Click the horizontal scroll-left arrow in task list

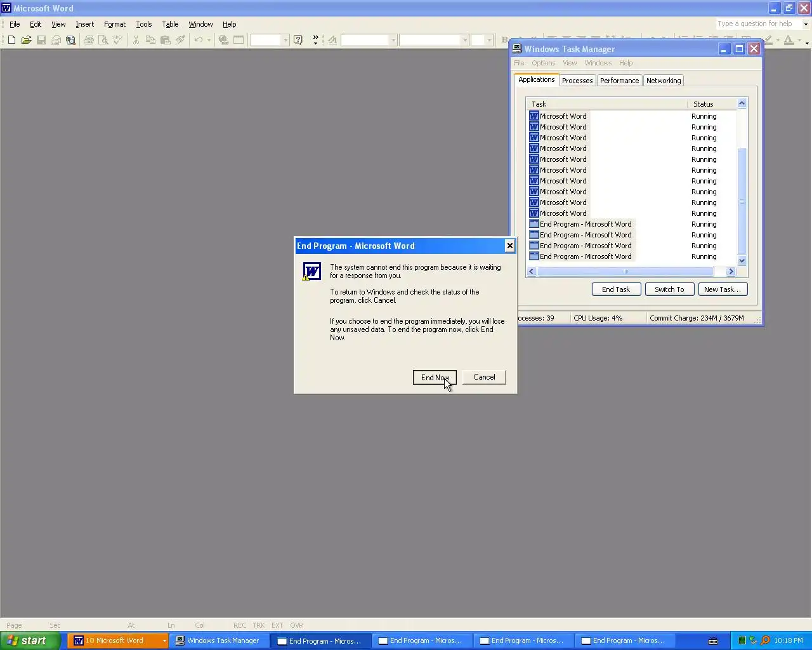532,272
